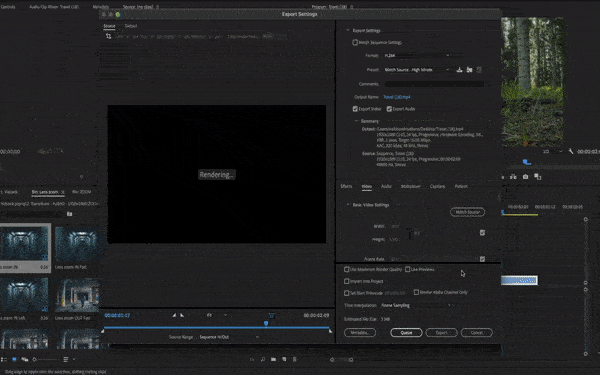Switch Project panel to list view
This screenshot has width=600, height=375.
coord(4,359)
